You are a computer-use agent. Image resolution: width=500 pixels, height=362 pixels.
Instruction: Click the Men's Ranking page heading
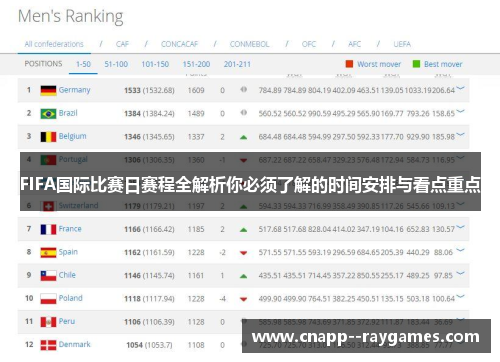coord(71,16)
